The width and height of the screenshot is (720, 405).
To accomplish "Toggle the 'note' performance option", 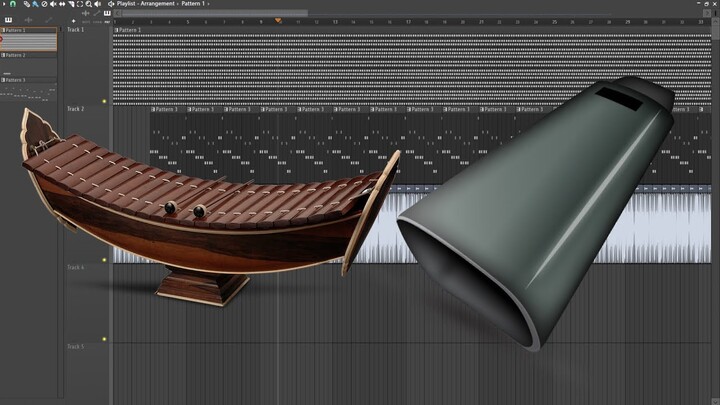I will [86, 22].
